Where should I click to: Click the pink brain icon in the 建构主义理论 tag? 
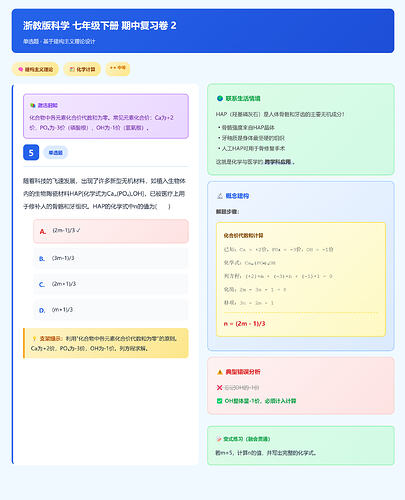[21, 69]
